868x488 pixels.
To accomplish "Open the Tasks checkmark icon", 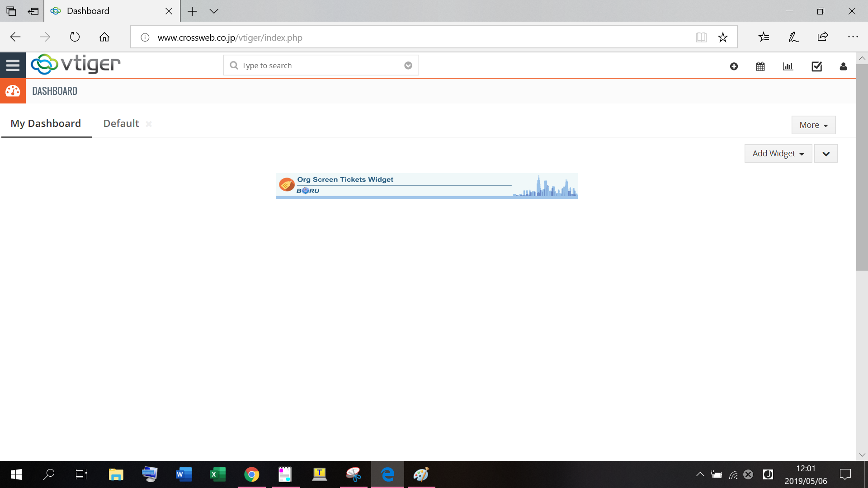I will click(x=816, y=66).
